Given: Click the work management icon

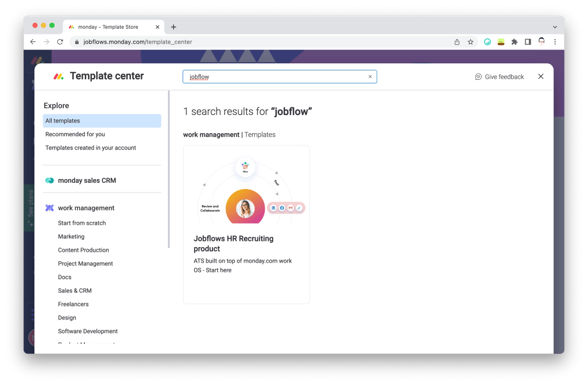Looking at the screenshot, I should (49, 208).
